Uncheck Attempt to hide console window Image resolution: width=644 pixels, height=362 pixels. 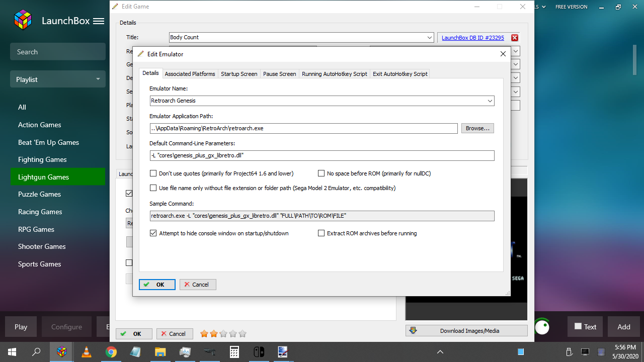[x=153, y=233]
